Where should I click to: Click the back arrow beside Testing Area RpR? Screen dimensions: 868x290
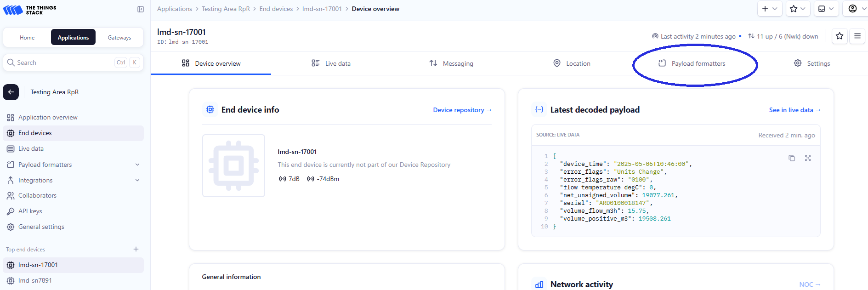tap(11, 92)
